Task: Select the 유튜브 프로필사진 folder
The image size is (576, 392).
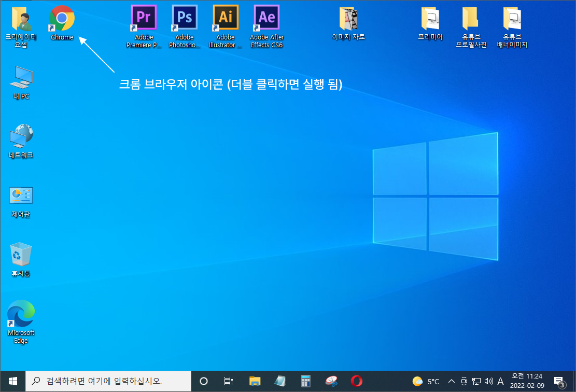Action: (471, 27)
